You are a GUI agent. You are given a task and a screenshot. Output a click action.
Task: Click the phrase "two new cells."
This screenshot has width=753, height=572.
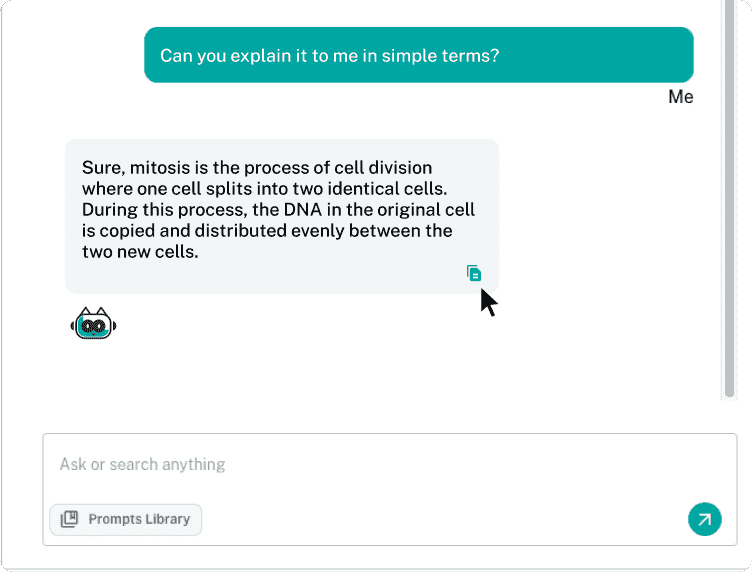(x=140, y=253)
